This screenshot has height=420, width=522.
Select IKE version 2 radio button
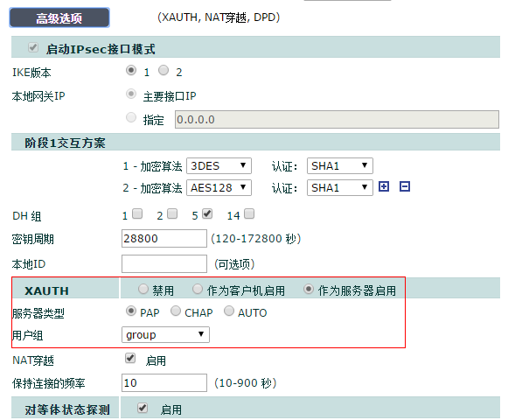click(164, 70)
